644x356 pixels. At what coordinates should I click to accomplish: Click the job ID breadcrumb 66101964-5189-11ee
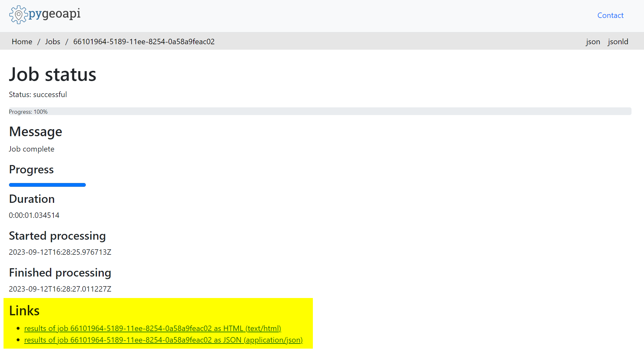click(x=144, y=41)
